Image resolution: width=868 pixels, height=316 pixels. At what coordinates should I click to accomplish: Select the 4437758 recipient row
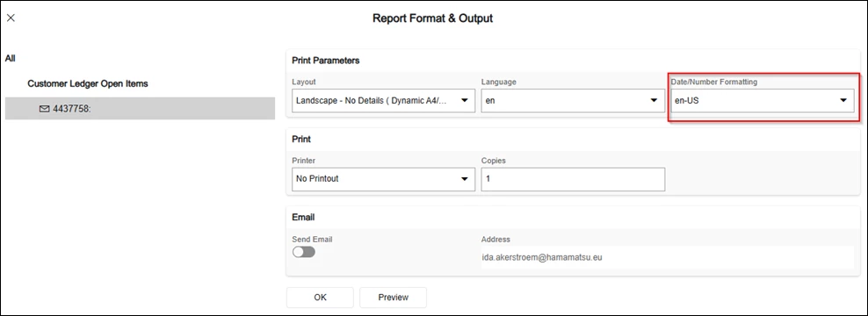pyautogui.click(x=140, y=109)
